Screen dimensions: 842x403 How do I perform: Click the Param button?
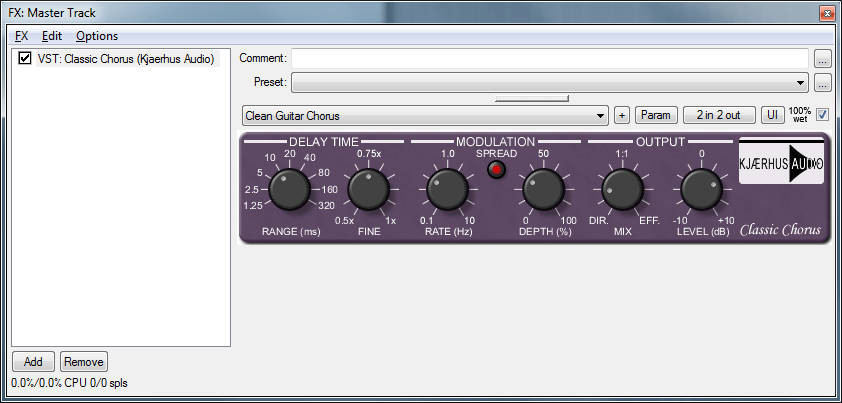656,115
